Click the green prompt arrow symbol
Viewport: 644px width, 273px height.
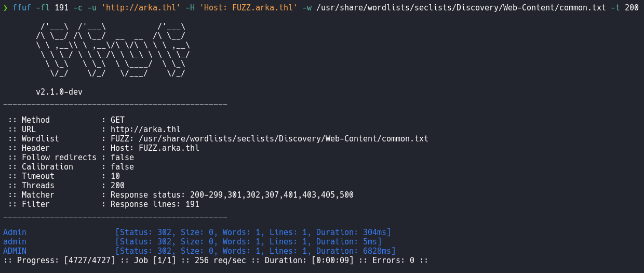pyautogui.click(x=5, y=8)
